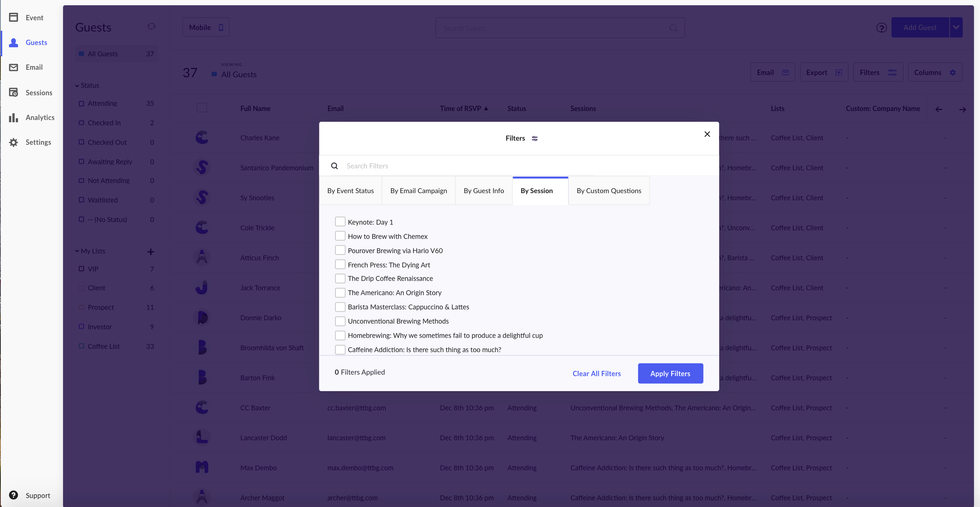Viewport: 980px width, 507px height.
Task: Click the Guests person icon
Action: (x=13, y=42)
